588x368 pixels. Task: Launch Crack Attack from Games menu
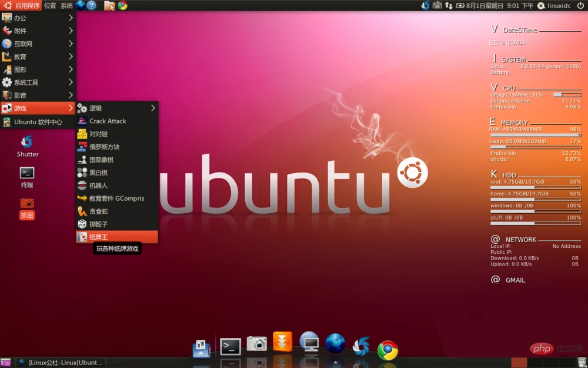click(x=116, y=121)
